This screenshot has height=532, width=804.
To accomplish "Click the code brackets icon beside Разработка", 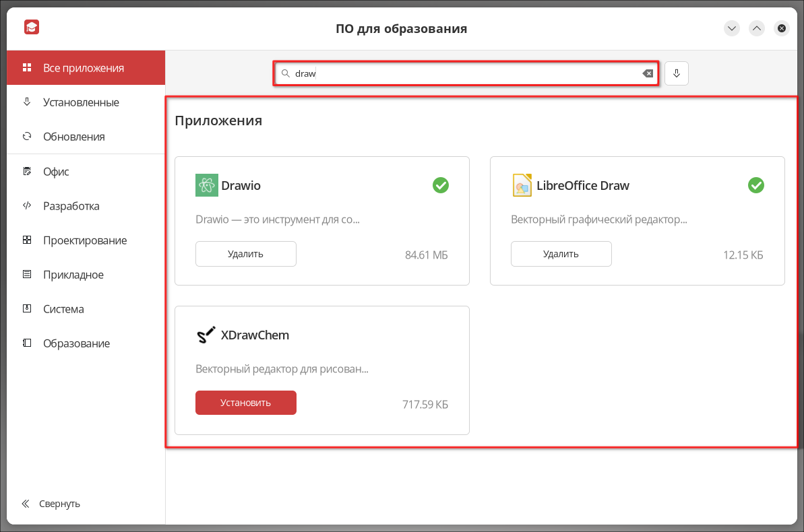I will pos(27,205).
